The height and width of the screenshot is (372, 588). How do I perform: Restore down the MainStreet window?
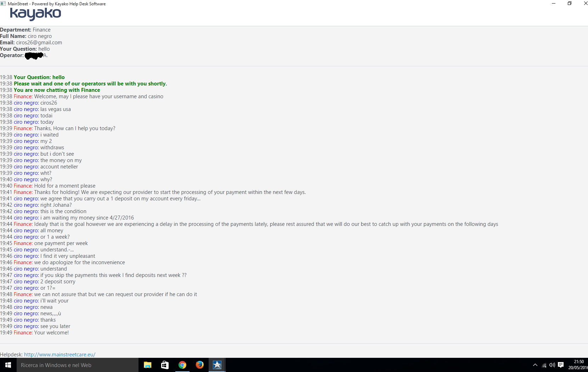point(570,4)
